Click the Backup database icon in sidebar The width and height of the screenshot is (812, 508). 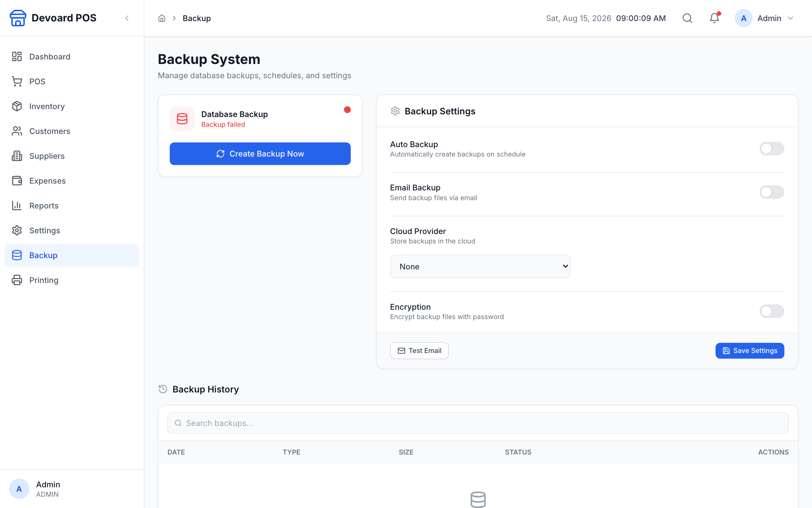(17, 255)
